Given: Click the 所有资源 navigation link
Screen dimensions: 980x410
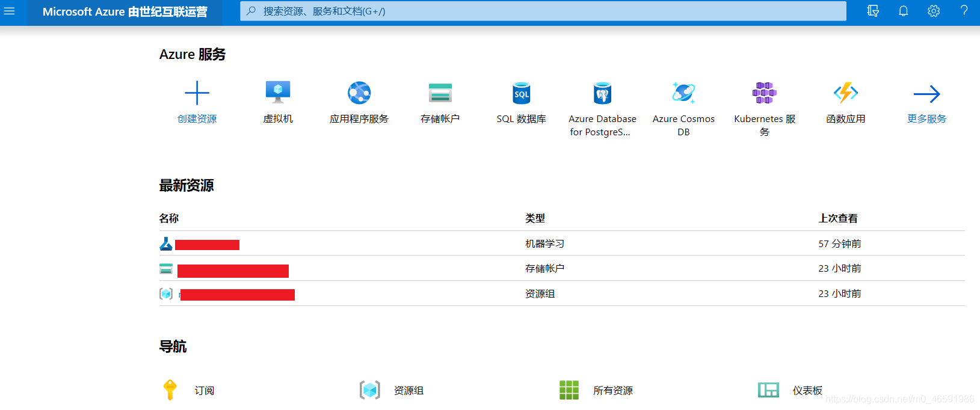Looking at the screenshot, I should click(613, 391).
